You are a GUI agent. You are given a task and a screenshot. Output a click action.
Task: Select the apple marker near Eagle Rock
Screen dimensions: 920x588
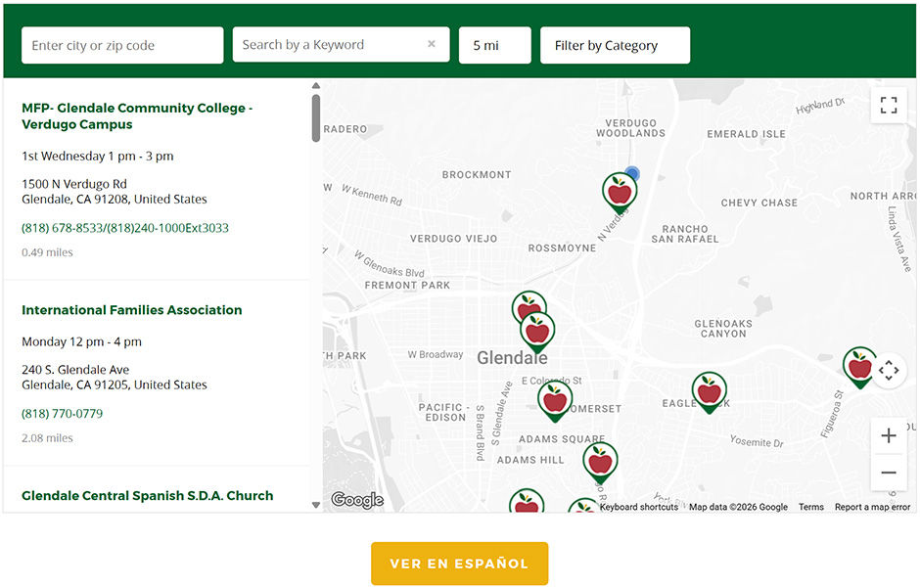tap(710, 393)
